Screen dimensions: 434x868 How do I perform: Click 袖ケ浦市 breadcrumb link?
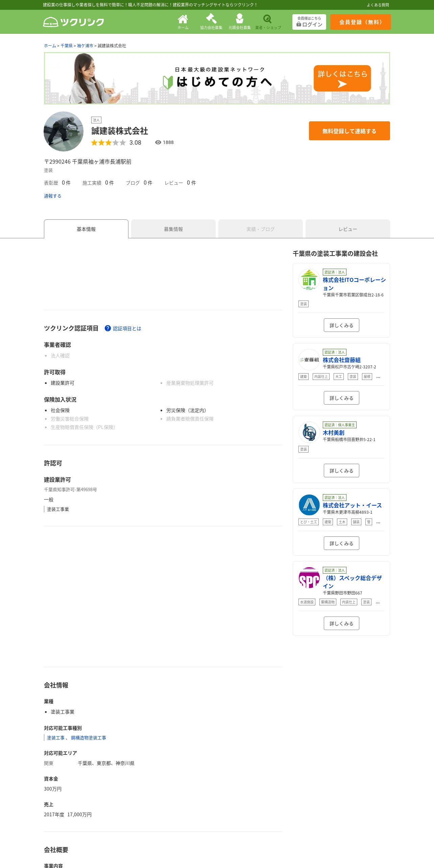85,46
